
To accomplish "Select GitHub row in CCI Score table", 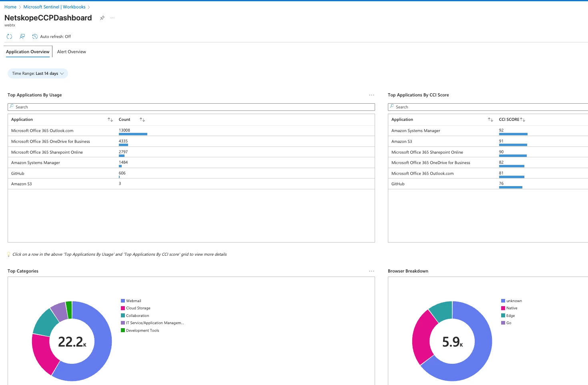I will tap(488, 184).
